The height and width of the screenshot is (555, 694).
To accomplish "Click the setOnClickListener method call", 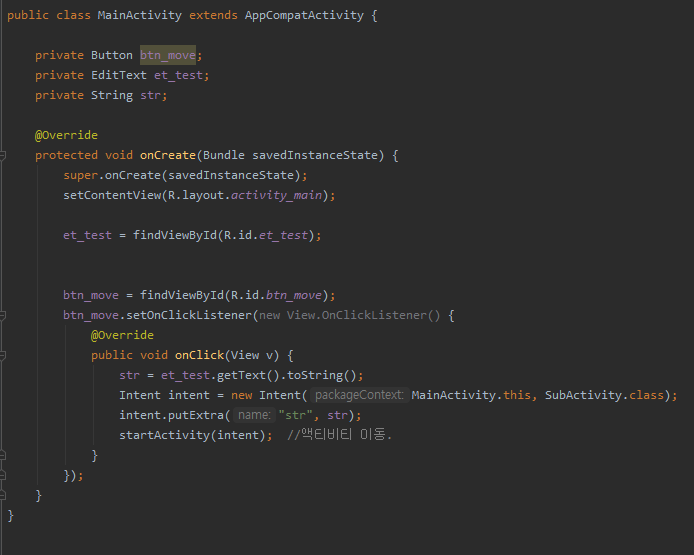I will [x=189, y=316].
